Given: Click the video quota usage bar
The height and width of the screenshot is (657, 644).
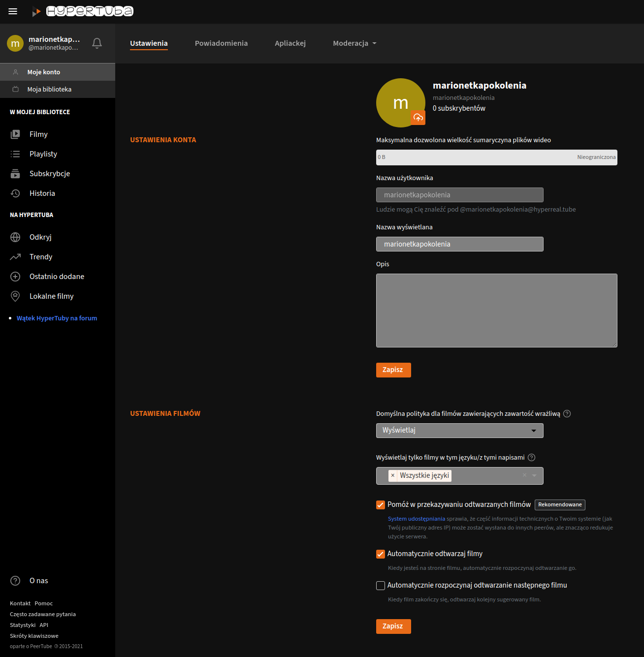Looking at the screenshot, I should pos(497,157).
